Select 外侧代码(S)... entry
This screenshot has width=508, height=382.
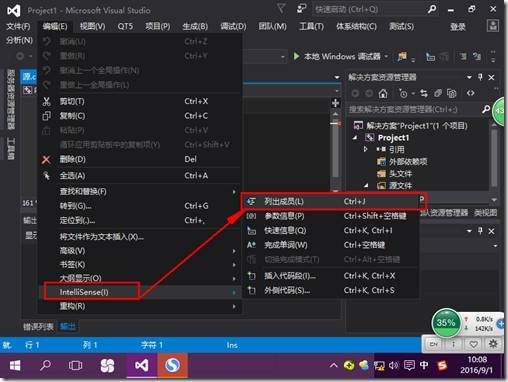pyautogui.click(x=332, y=290)
